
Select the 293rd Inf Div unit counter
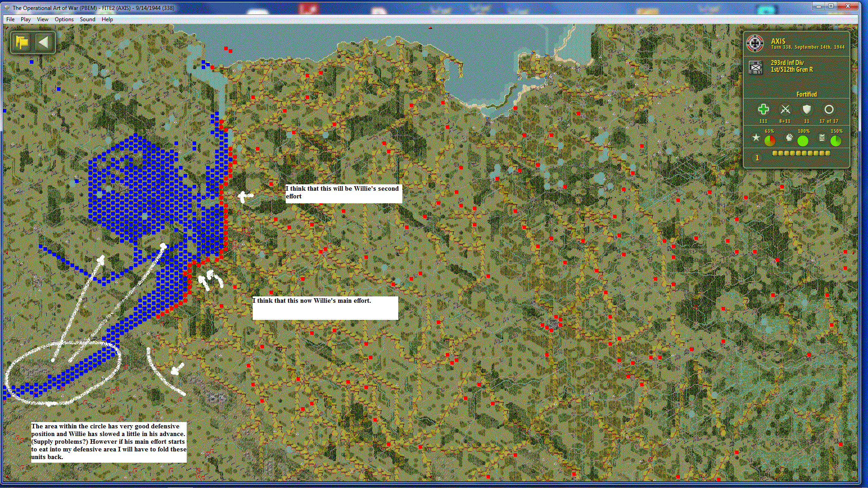[x=755, y=67]
